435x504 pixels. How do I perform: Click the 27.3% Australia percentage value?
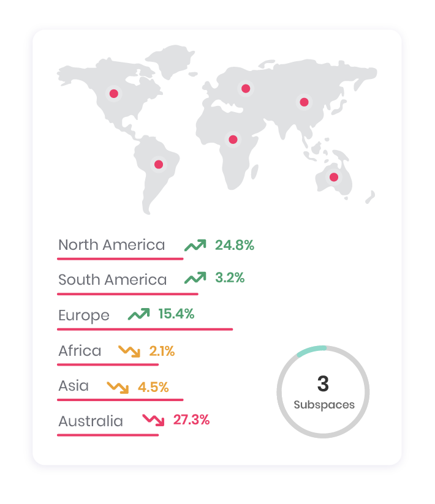[x=191, y=420]
